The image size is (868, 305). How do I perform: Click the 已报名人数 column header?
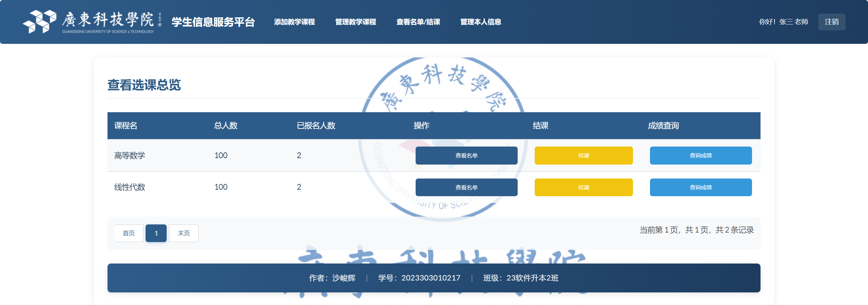tap(316, 126)
